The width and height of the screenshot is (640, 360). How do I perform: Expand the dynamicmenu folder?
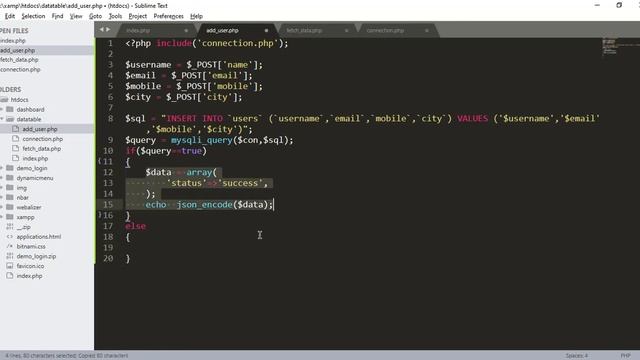[x=2, y=178]
